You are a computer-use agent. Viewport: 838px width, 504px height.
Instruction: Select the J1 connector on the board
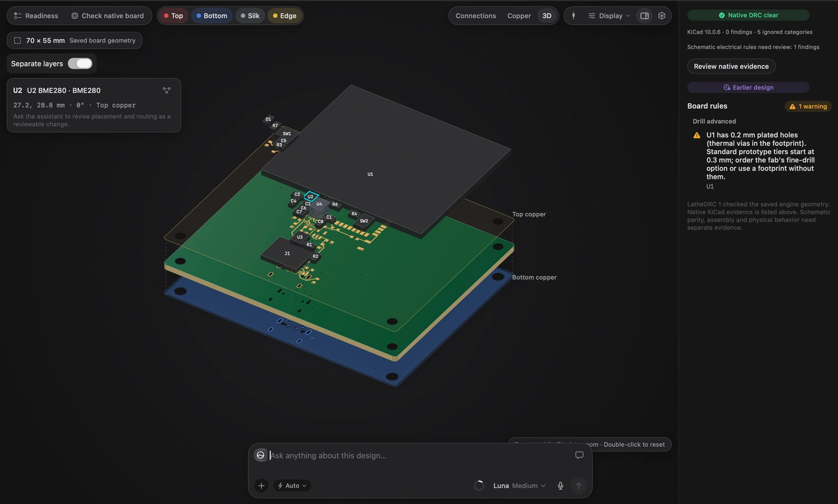click(287, 254)
